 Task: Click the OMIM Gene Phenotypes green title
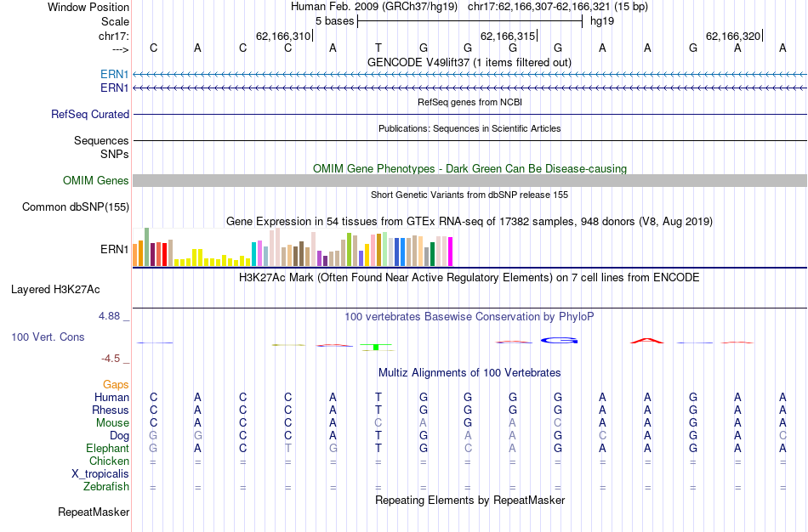(x=470, y=168)
